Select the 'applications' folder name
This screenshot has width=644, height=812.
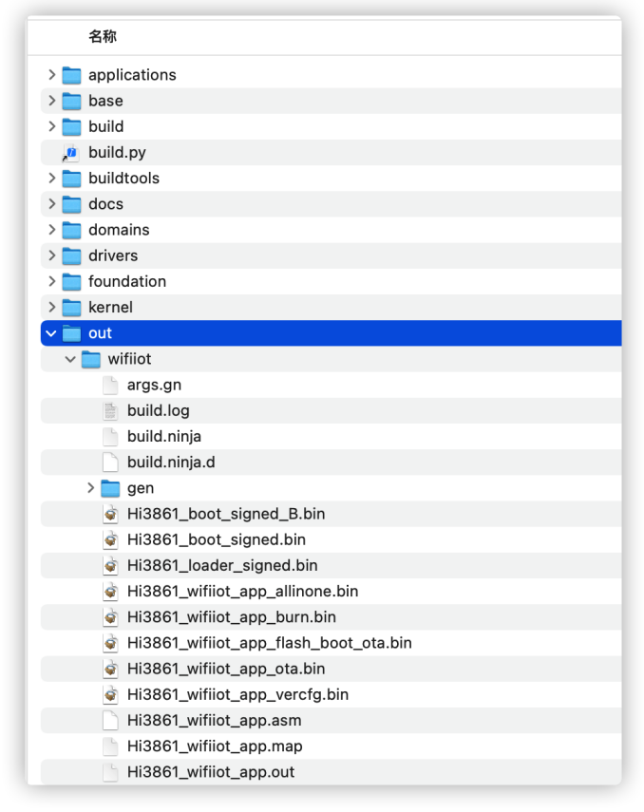pos(132,75)
